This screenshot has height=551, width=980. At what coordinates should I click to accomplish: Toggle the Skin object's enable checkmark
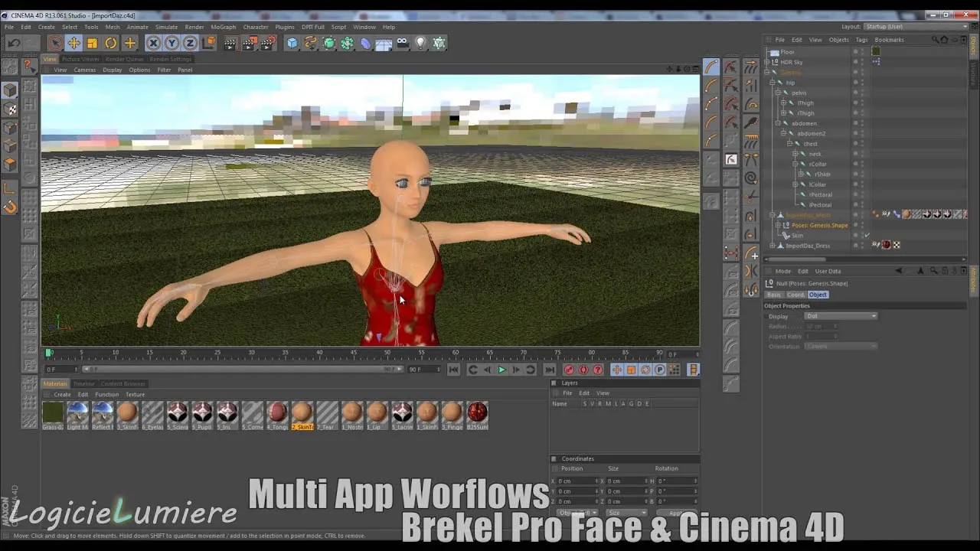point(867,236)
